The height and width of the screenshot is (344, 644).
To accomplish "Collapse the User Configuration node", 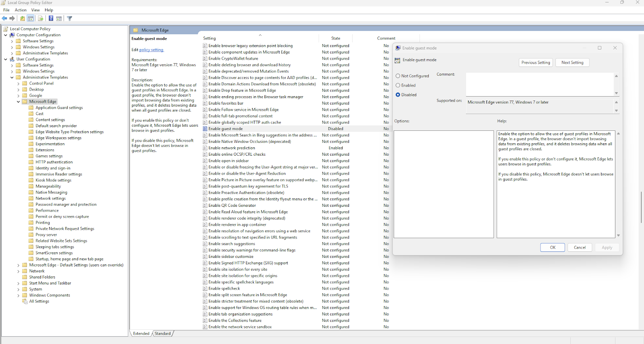I will pos(6,59).
